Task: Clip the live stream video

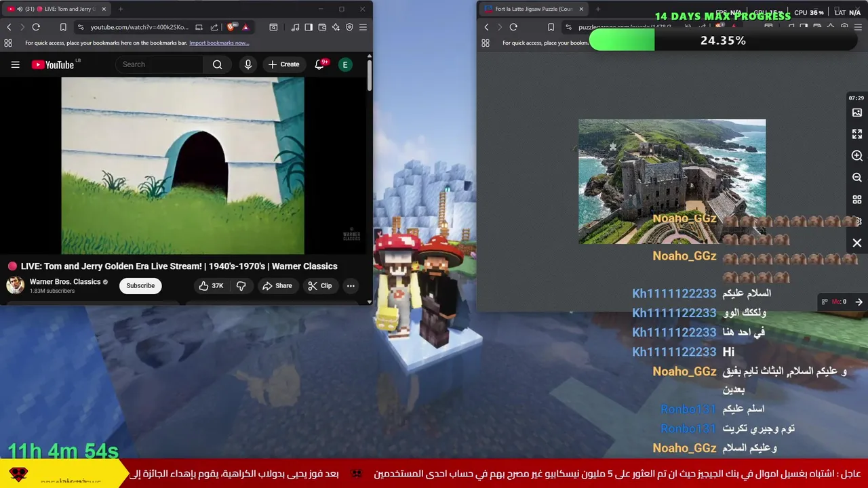Action: pyautogui.click(x=320, y=285)
